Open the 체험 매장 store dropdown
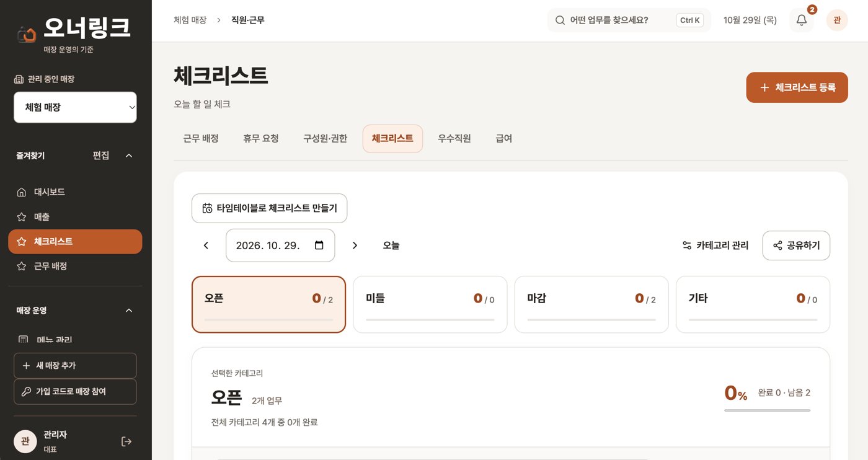The height and width of the screenshot is (460, 868). (75, 107)
